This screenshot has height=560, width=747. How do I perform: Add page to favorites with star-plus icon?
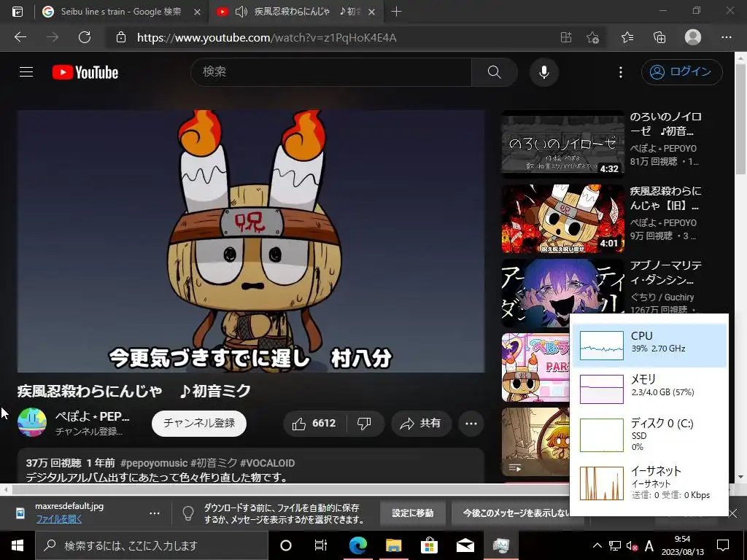592,37
